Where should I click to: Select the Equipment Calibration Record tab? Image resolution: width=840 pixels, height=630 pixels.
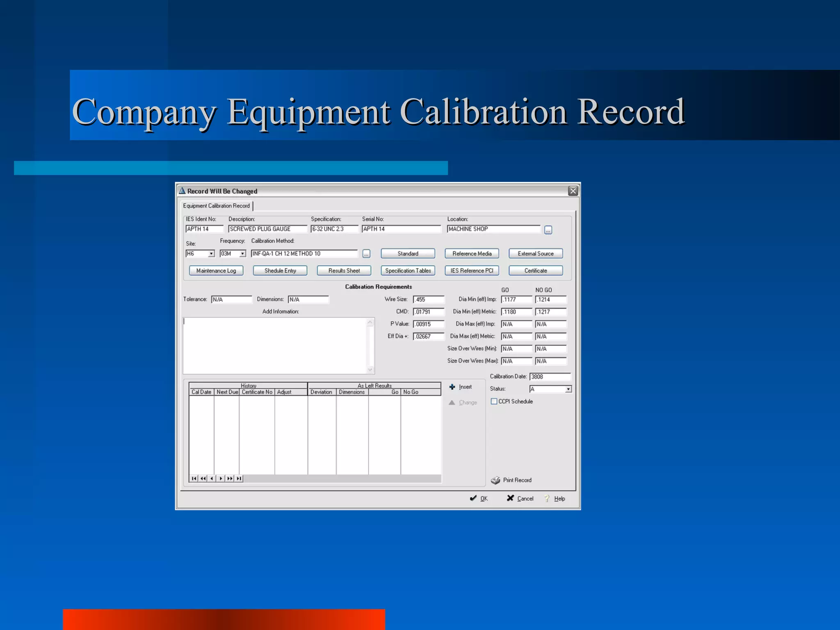[216, 205]
